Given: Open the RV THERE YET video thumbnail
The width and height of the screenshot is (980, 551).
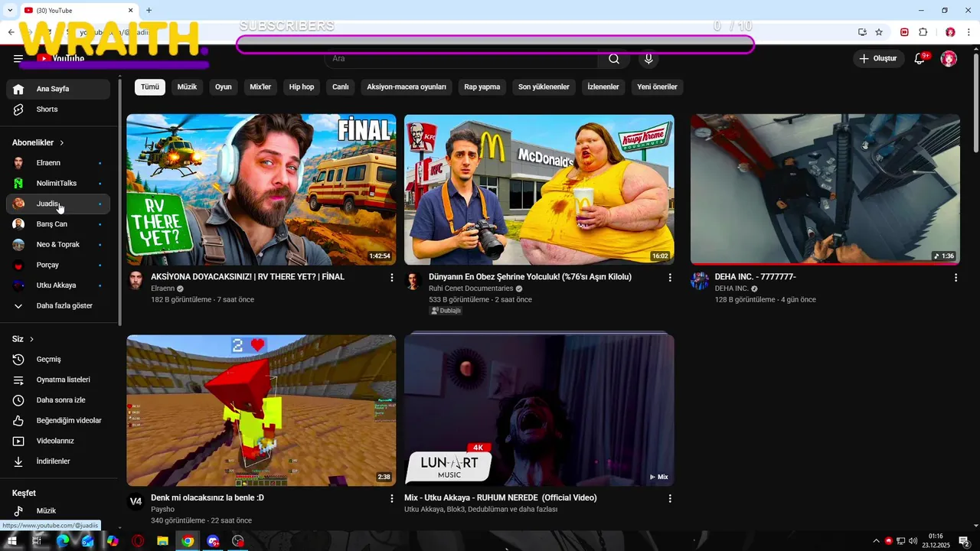Looking at the screenshot, I should [261, 190].
